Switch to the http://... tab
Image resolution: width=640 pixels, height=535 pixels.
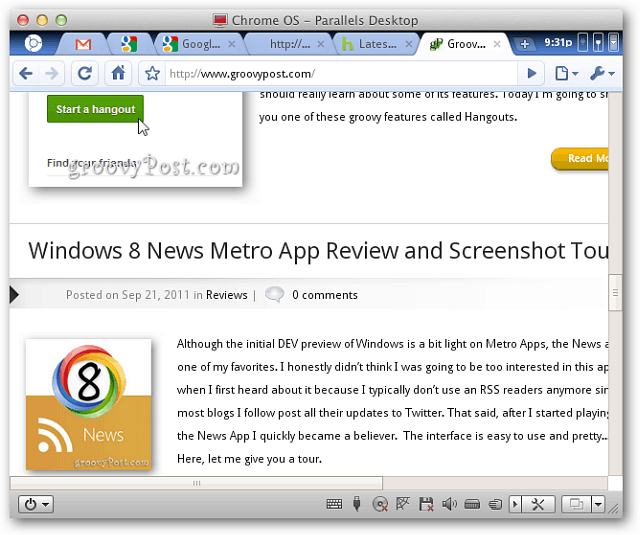290,44
